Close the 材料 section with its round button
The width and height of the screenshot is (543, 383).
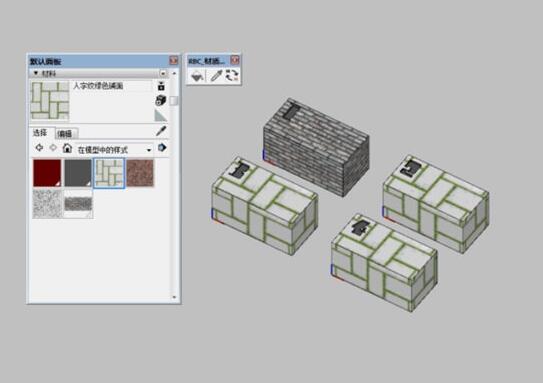click(x=163, y=73)
